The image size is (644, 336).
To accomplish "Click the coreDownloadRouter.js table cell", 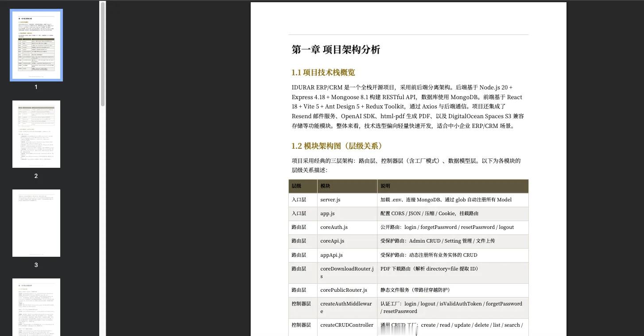I will (347, 273).
